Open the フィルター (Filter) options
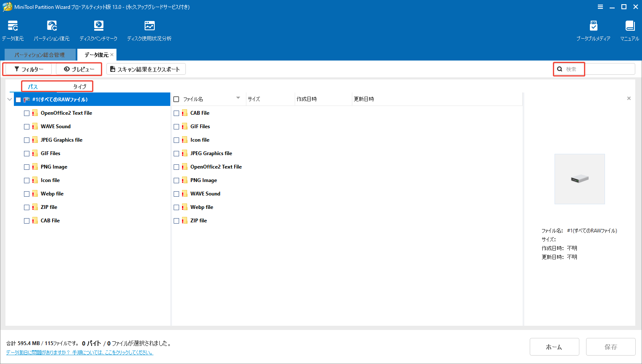642x364 pixels. click(27, 69)
